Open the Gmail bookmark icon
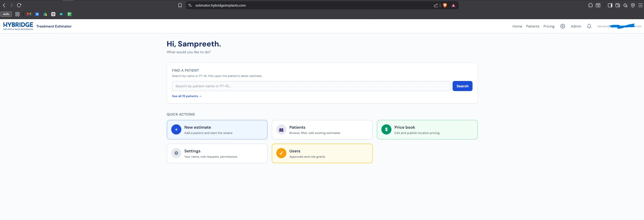Viewport: 644px width, 220px height. (29, 14)
